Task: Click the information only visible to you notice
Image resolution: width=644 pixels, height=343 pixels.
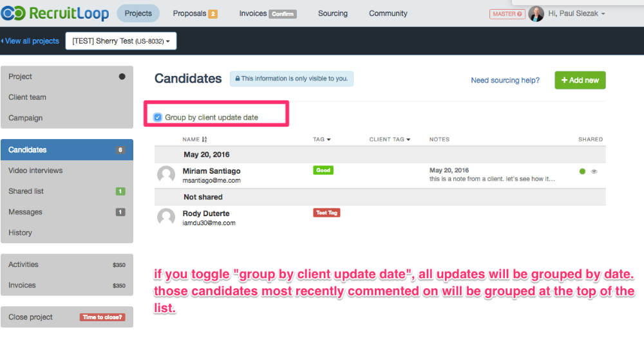Action: pos(292,79)
